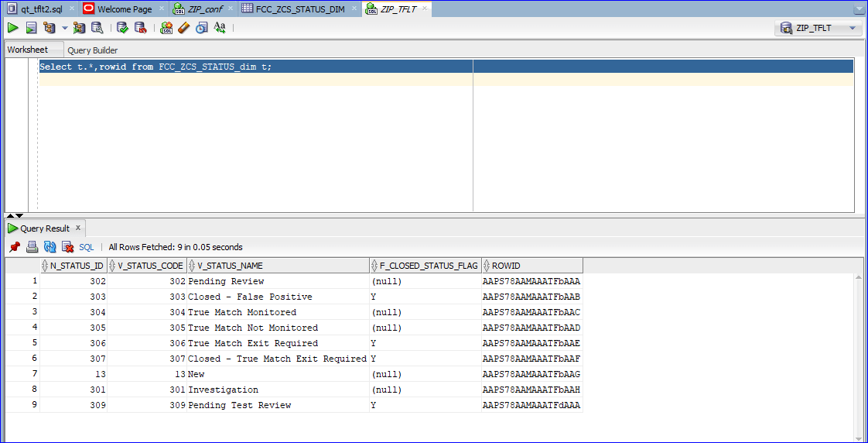Click the Pending Review status name cell
This screenshot has width=868, height=443.
pos(278,281)
